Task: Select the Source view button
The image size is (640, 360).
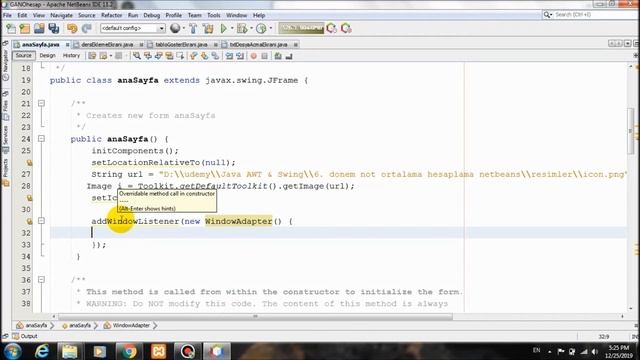Action: (23, 56)
